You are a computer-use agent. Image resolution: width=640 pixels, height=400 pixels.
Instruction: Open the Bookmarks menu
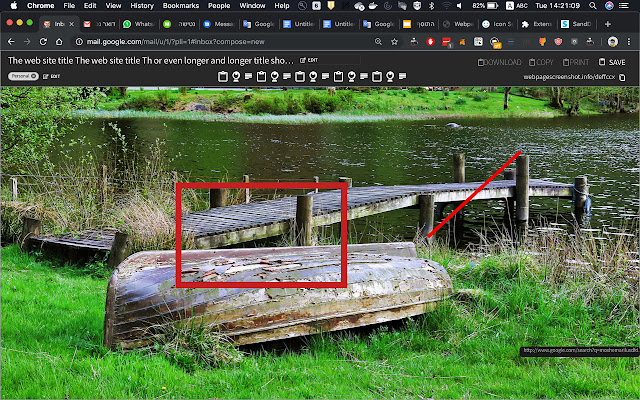[181, 5]
